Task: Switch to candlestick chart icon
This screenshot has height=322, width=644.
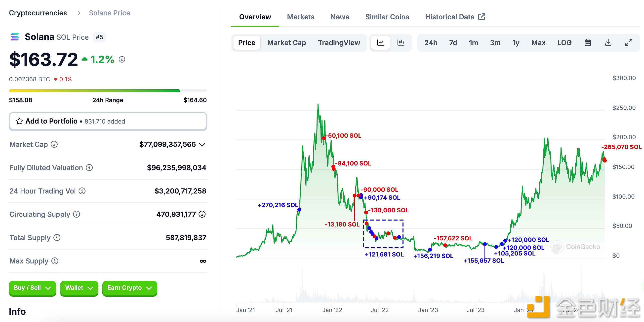Action: pyautogui.click(x=401, y=43)
